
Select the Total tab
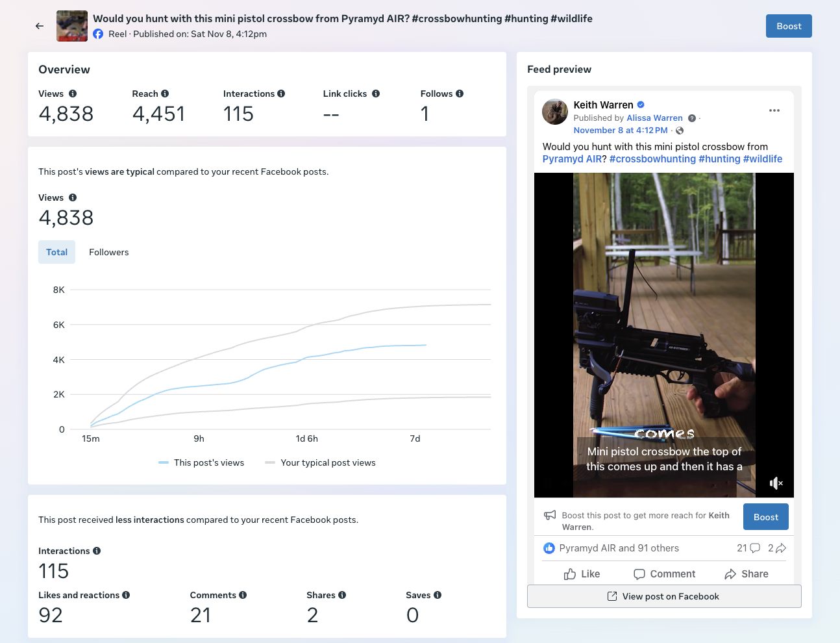57,252
